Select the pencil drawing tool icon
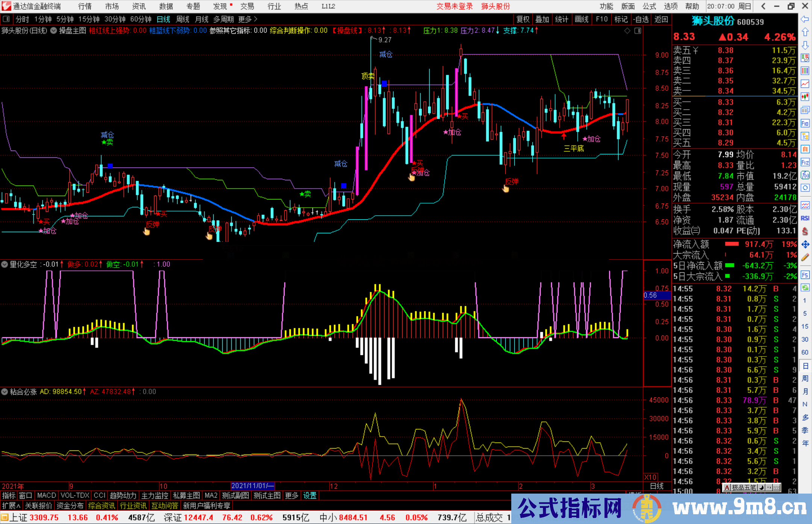This screenshot has height=524, width=812. [x=805, y=257]
